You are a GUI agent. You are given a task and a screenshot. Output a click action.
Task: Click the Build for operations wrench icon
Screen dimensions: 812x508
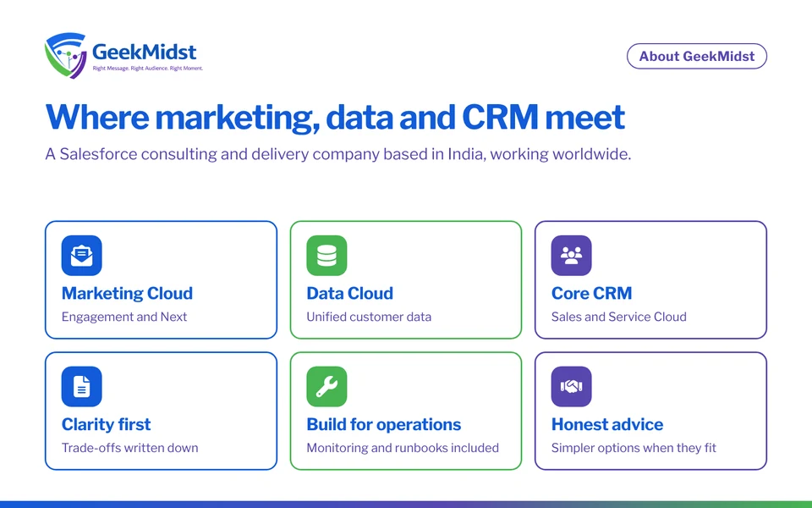(x=326, y=387)
